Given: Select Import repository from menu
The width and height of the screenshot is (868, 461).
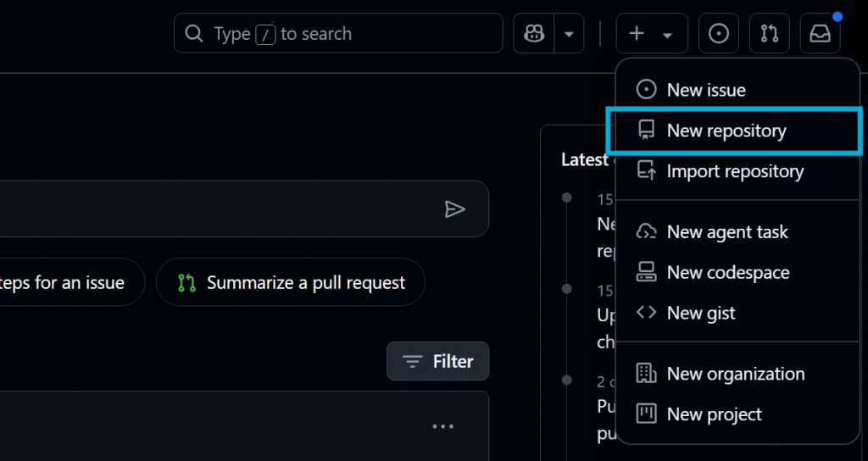Looking at the screenshot, I should point(737,171).
